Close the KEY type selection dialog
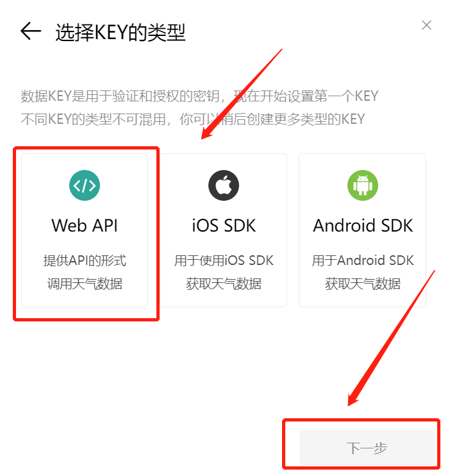 pos(426,25)
